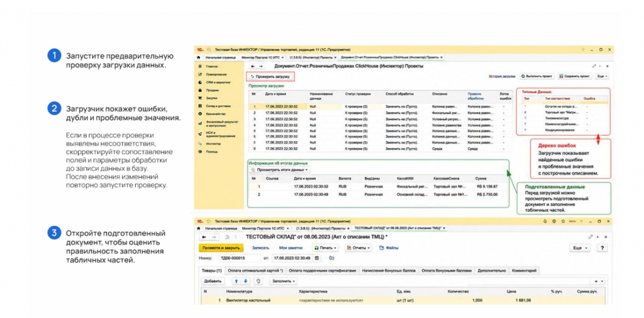Click the Номер input field ТД00-000015
Screen dimensions: 644x318
pyautogui.click(x=240, y=258)
